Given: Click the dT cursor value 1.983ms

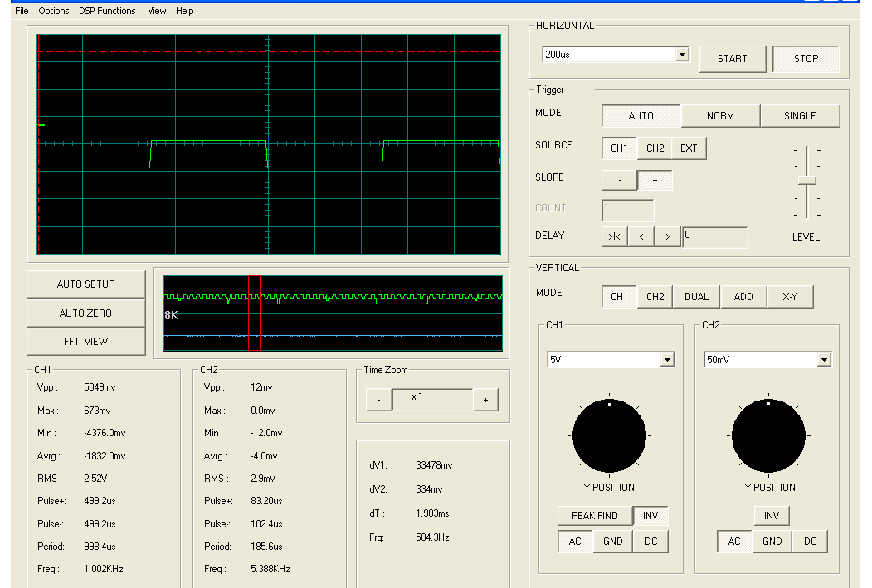Looking at the screenshot, I should pos(432,513).
